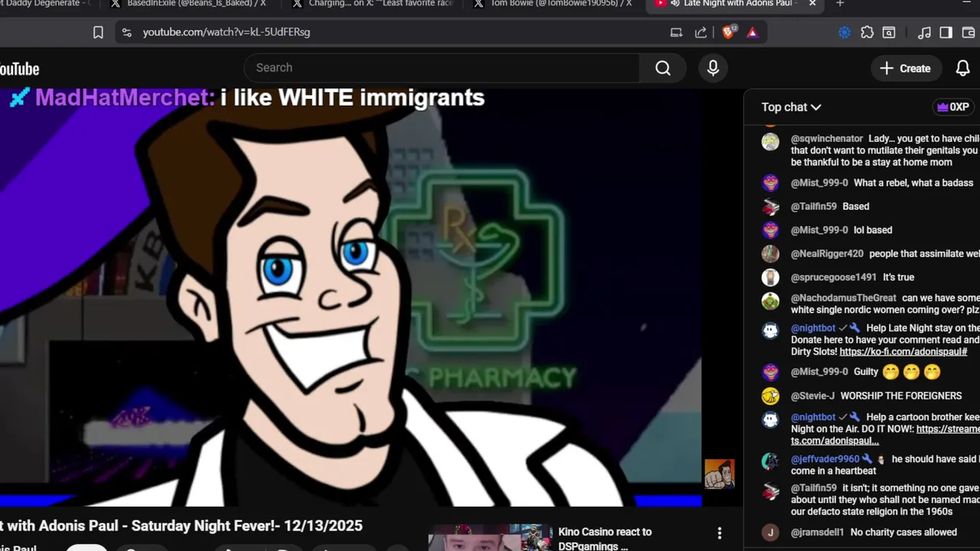Screen dimensions: 980x551
Task: Click @sqwinchenator's chat avatar
Action: coord(770,142)
